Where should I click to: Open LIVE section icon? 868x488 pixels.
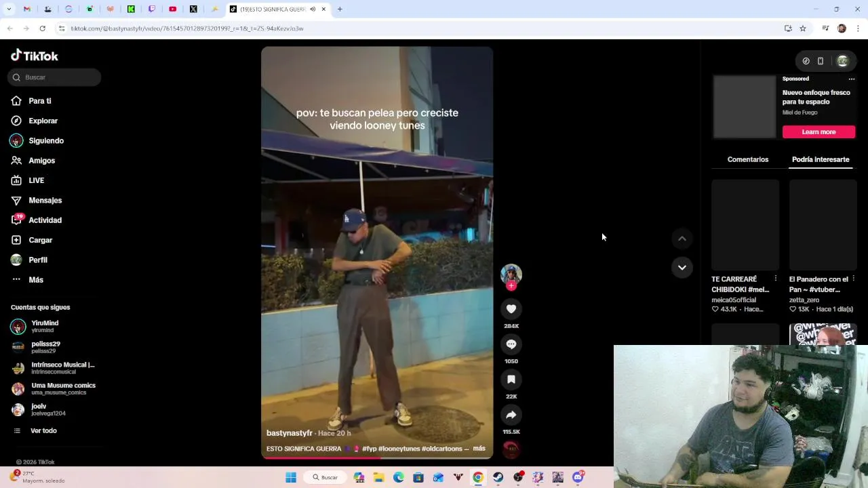16,180
